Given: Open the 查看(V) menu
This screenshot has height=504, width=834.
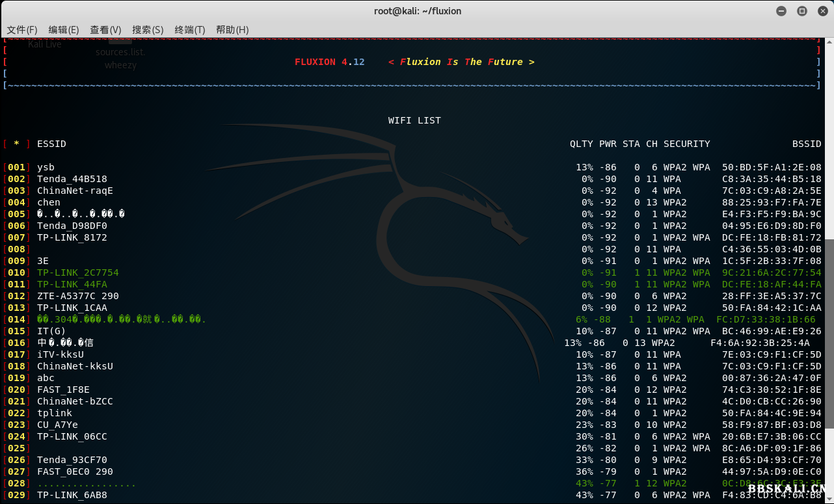Looking at the screenshot, I should 105,30.
